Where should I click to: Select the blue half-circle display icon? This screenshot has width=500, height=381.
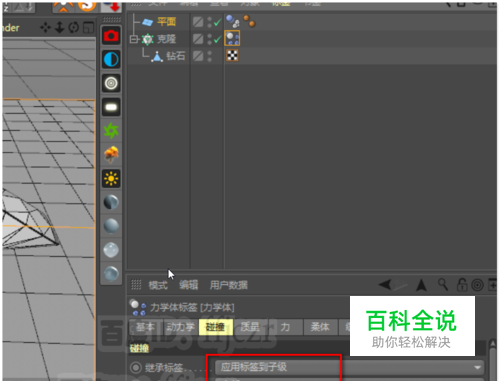(x=111, y=59)
